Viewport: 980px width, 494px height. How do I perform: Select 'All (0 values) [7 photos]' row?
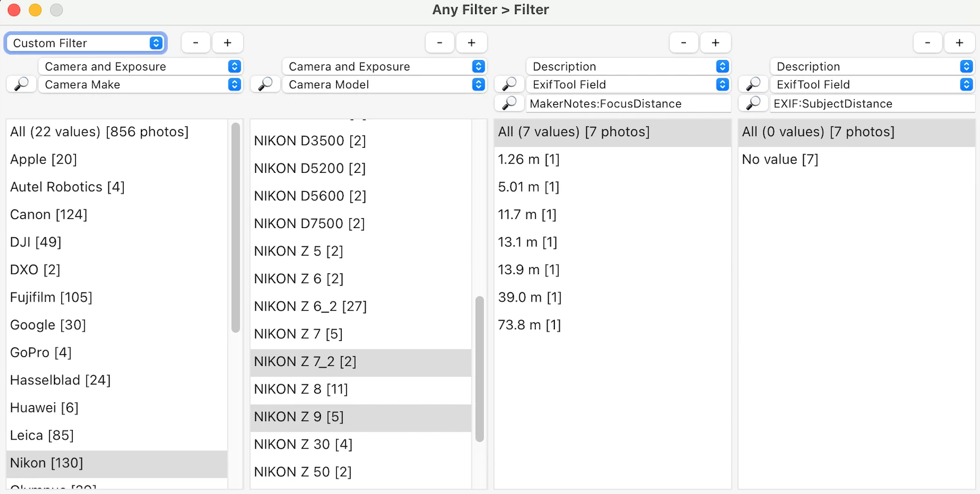pos(856,132)
